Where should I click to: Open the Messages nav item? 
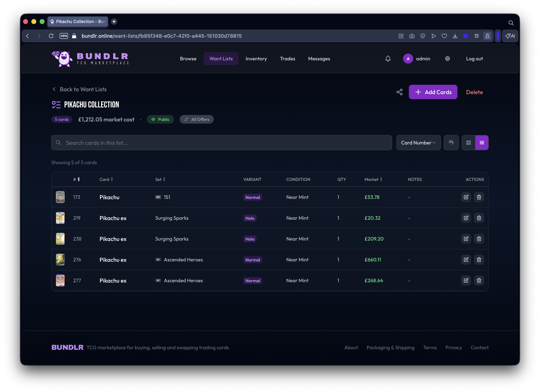pos(319,59)
